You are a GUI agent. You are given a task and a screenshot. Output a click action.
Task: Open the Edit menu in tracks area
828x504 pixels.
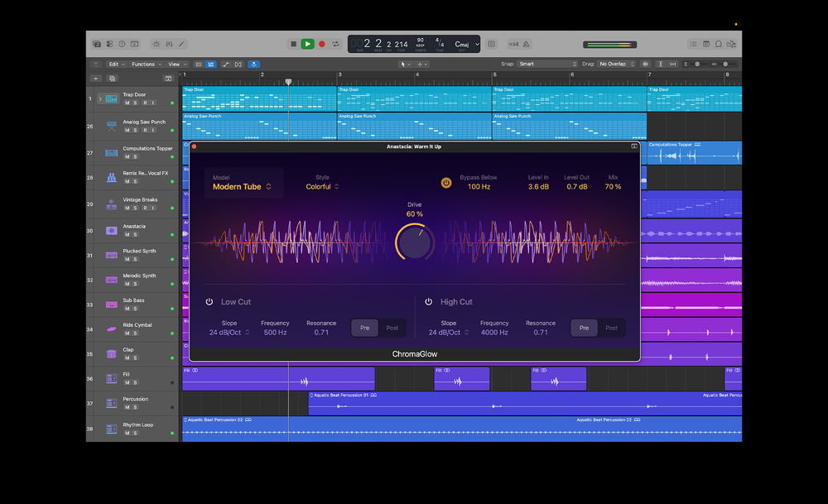click(116, 65)
